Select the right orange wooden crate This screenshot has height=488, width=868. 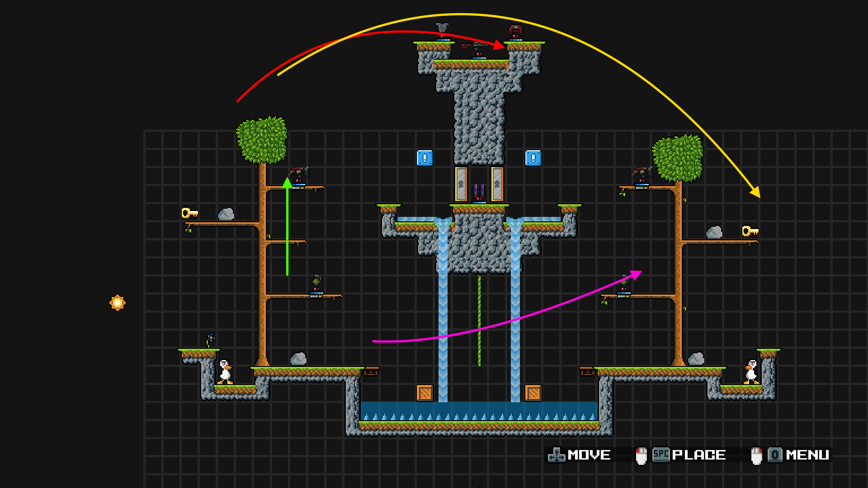click(x=533, y=393)
